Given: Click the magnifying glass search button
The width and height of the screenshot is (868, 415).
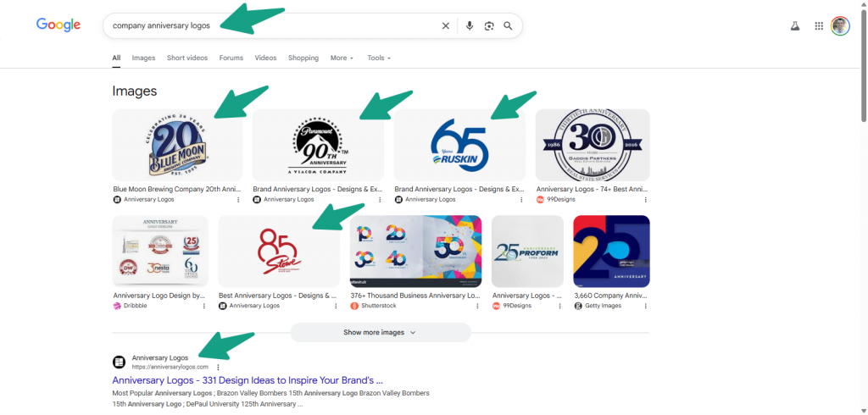Looking at the screenshot, I should point(509,26).
